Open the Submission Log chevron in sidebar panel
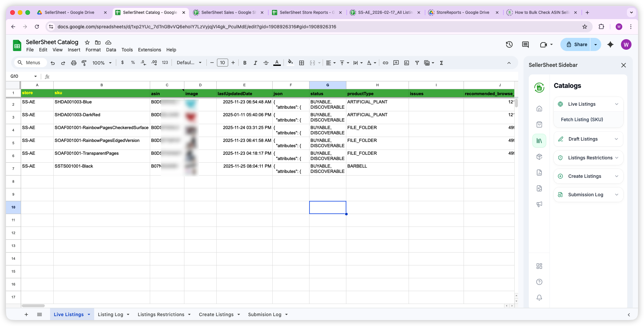The width and height of the screenshot is (644, 326). (617, 194)
